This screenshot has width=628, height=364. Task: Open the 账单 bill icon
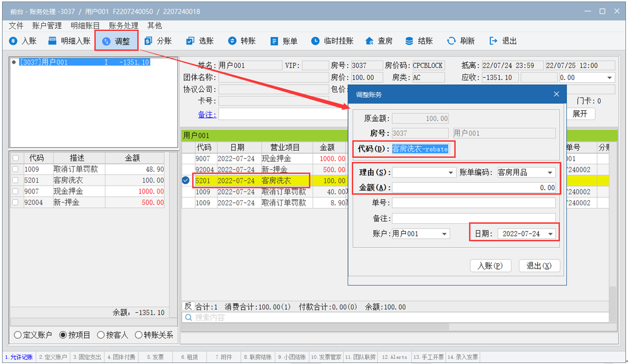tap(274, 41)
